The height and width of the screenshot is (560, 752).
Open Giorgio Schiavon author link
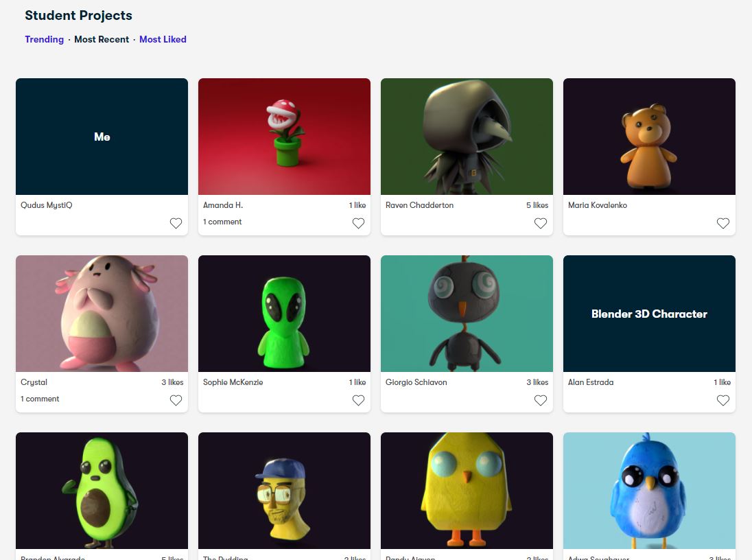[x=416, y=382]
